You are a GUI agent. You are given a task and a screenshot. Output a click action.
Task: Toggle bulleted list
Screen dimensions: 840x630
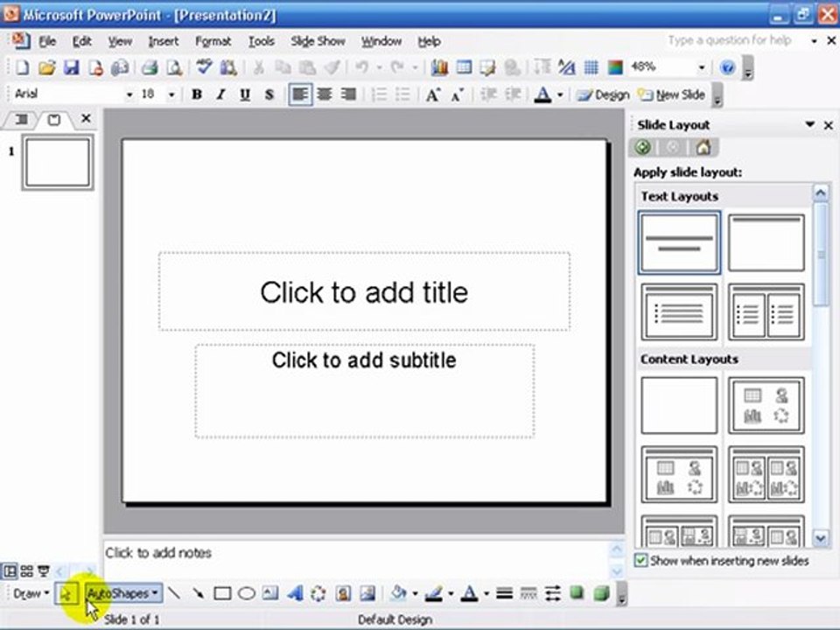402,94
